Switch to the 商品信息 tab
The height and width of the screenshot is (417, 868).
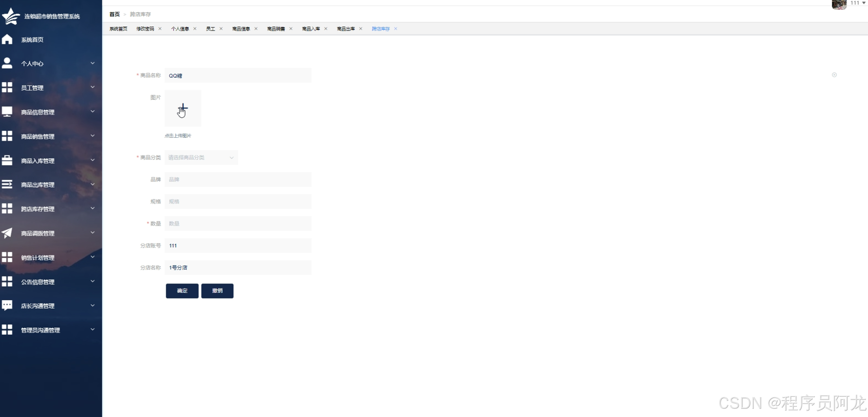pos(241,29)
